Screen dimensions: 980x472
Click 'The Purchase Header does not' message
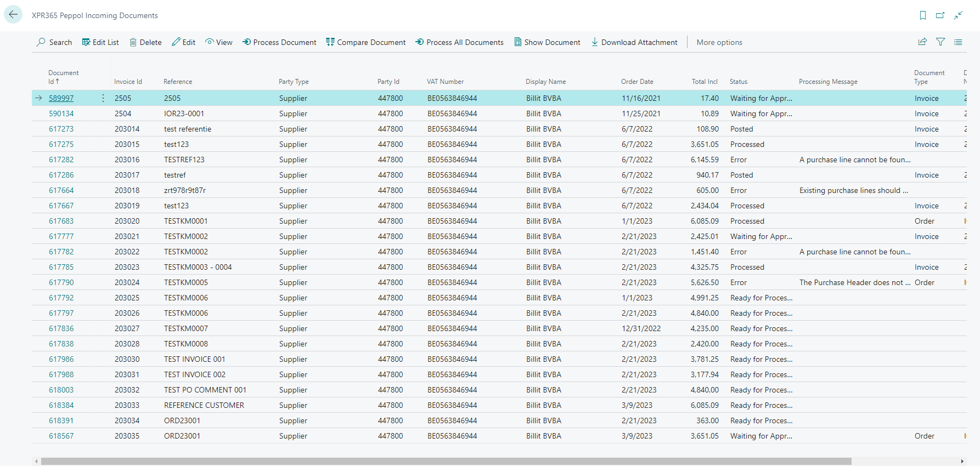855,282
